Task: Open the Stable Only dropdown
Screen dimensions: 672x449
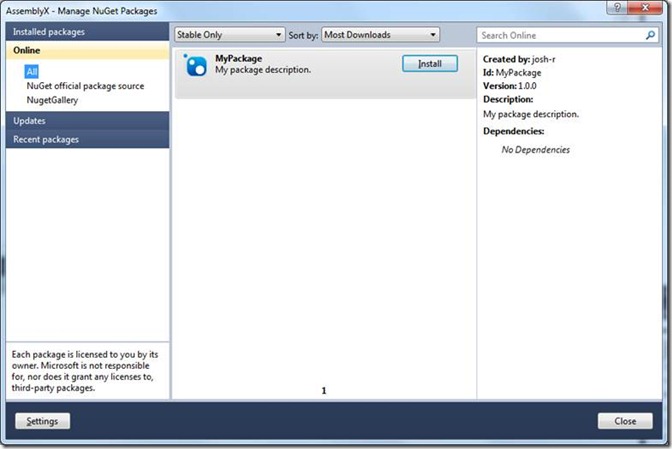Action: click(229, 35)
